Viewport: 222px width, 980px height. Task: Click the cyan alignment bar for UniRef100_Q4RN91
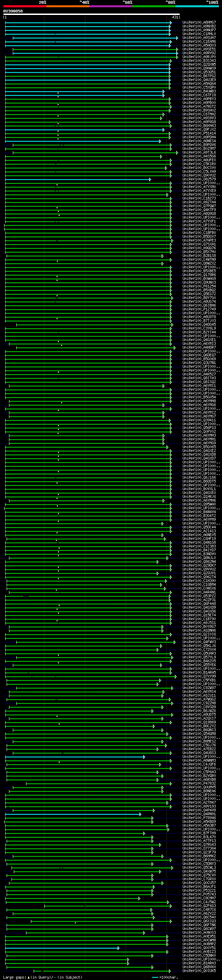(73, 814)
